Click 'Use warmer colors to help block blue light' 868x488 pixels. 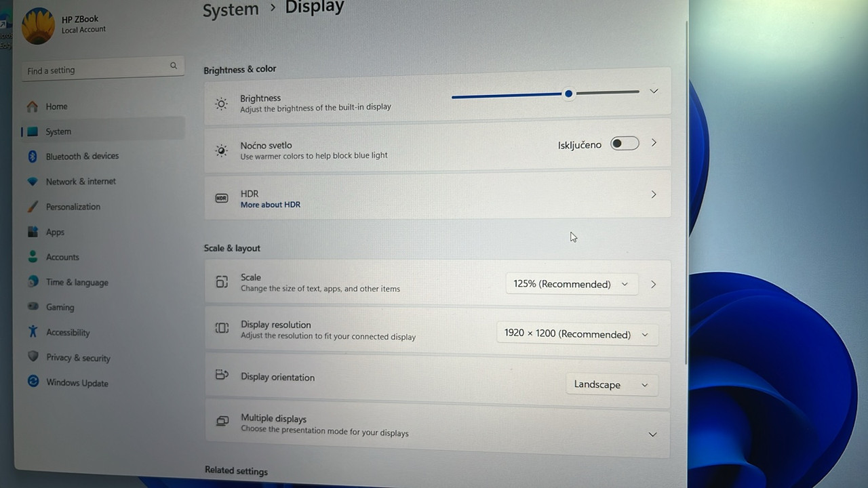coord(314,155)
